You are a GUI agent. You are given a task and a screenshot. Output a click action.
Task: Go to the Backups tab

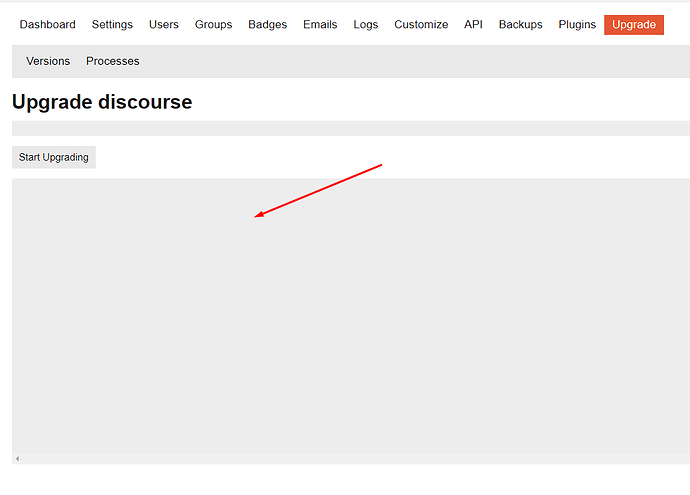(x=521, y=25)
